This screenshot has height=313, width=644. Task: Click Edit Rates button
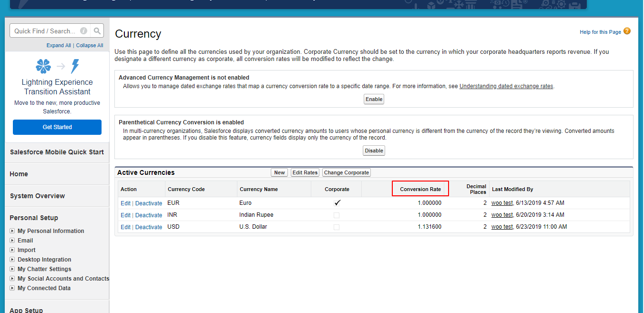tap(305, 172)
